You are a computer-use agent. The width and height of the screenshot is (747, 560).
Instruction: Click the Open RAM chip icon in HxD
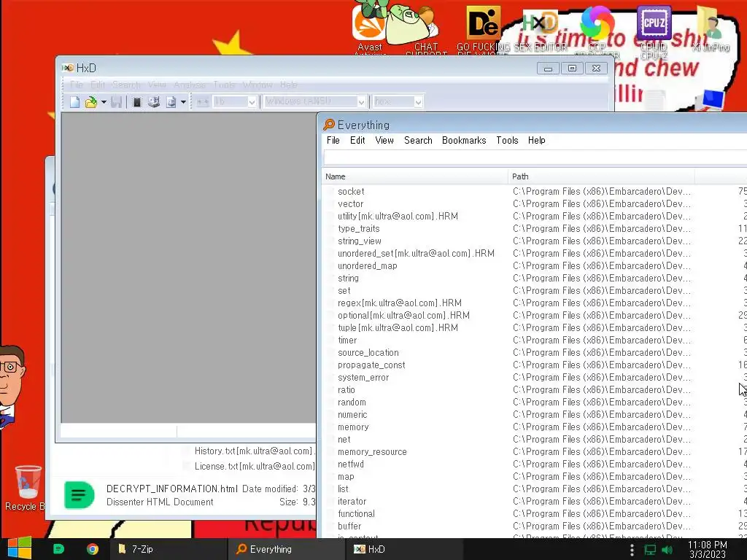pos(136,102)
